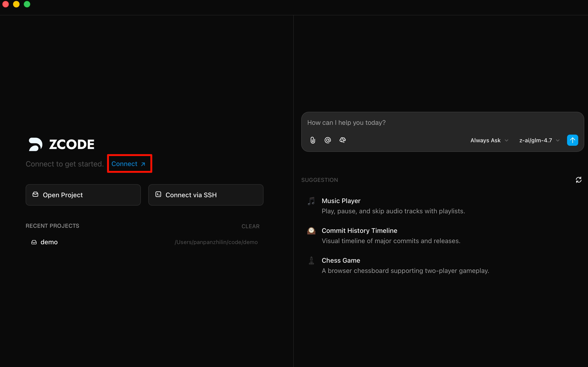
Task: Clear the recent projects list
Action: (250, 226)
